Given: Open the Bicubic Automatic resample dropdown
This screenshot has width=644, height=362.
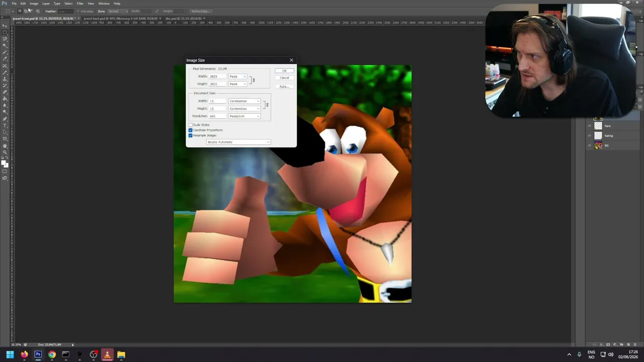Looking at the screenshot, I should pyautogui.click(x=238, y=142).
